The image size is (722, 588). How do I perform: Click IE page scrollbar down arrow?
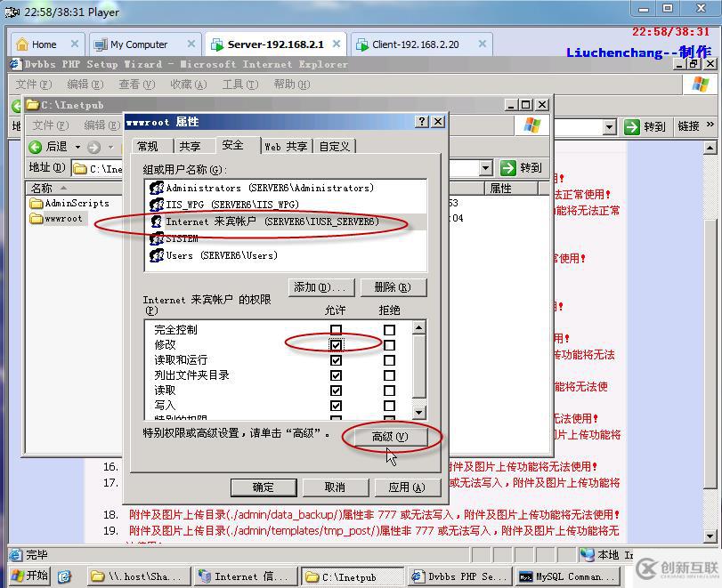[x=710, y=536]
